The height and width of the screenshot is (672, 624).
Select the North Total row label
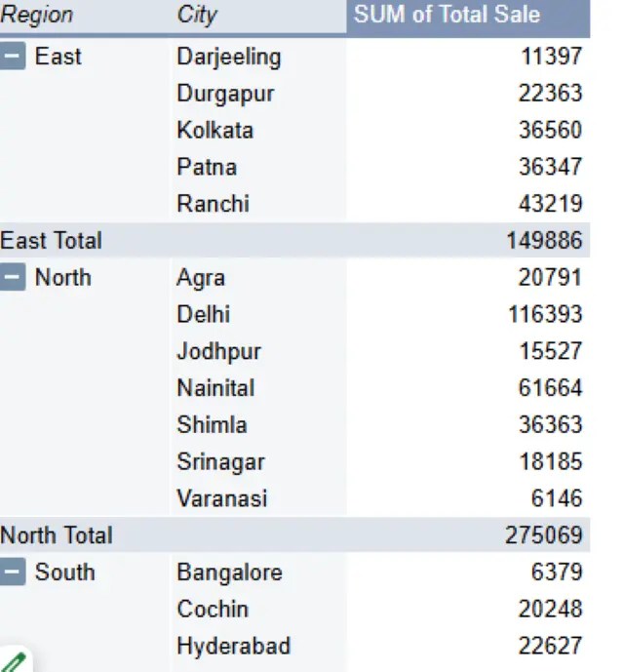(x=57, y=534)
